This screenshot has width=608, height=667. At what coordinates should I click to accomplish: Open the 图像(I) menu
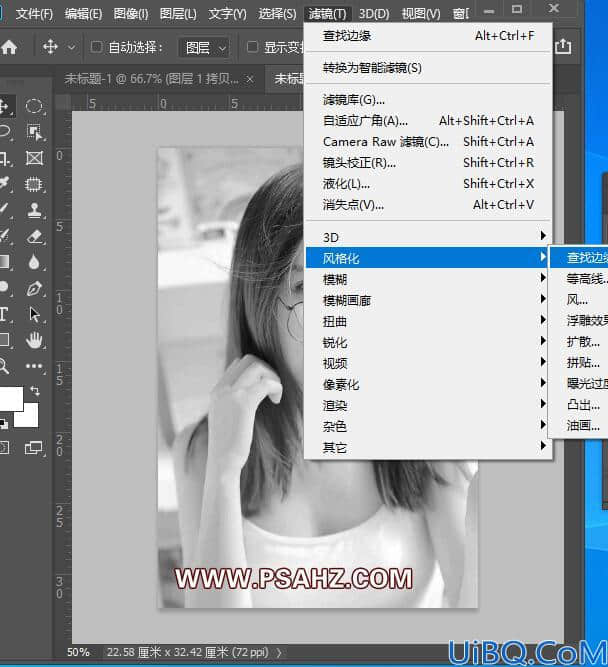[131, 14]
